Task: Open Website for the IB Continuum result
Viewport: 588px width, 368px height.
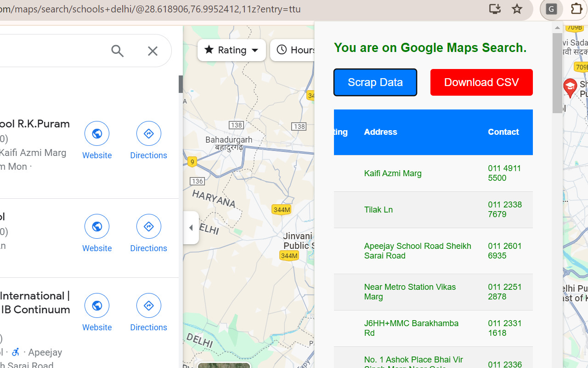Action: tap(97, 313)
